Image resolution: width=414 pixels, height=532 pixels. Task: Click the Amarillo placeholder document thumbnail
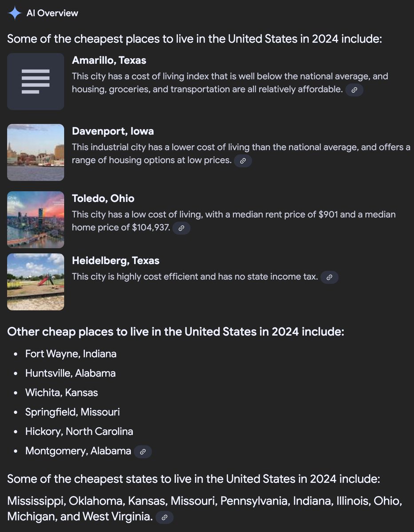point(35,82)
